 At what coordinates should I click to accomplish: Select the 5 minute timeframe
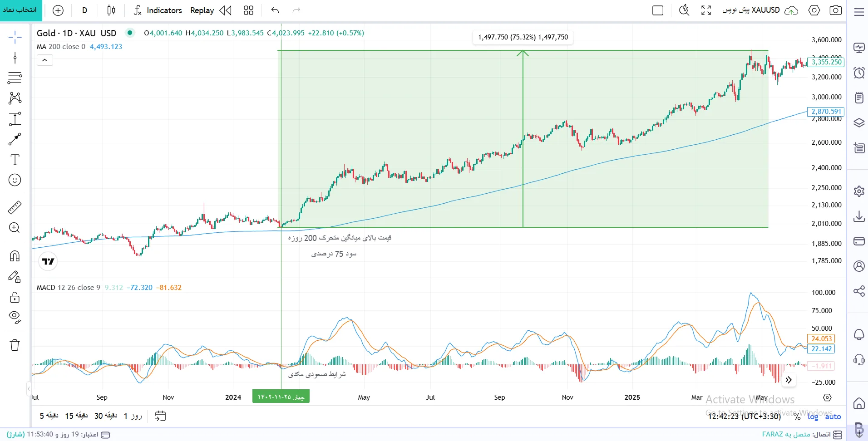pyautogui.click(x=49, y=416)
